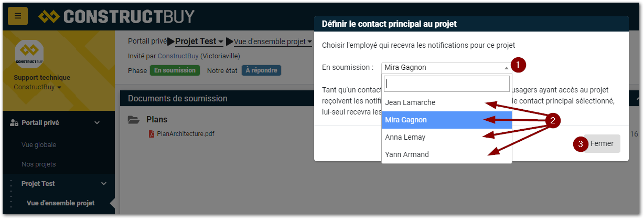Open the PlanArchitecture.pdf link
The width and height of the screenshot is (644, 219).
pyautogui.click(x=186, y=134)
